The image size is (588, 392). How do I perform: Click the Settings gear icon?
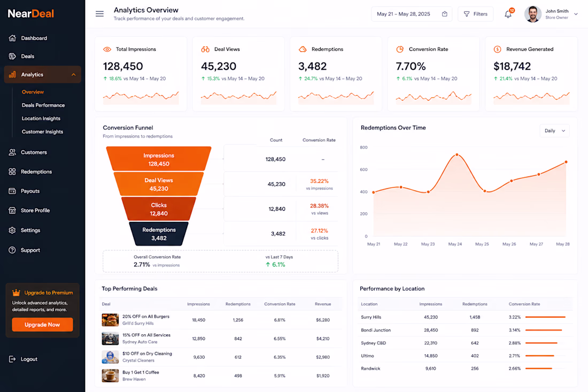pyautogui.click(x=12, y=230)
